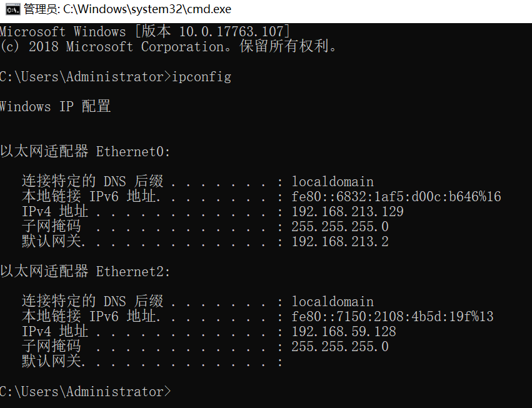Image resolution: width=532 pixels, height=408 pixels.
Task: Click the IPv4 address 192.168.213.129
Action: 348,212
